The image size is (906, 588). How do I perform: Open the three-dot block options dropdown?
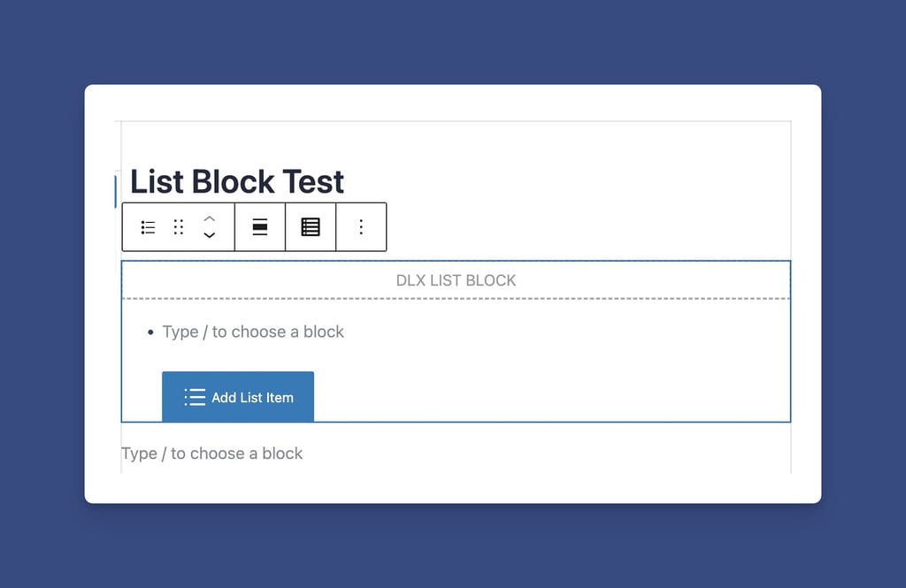361,227
